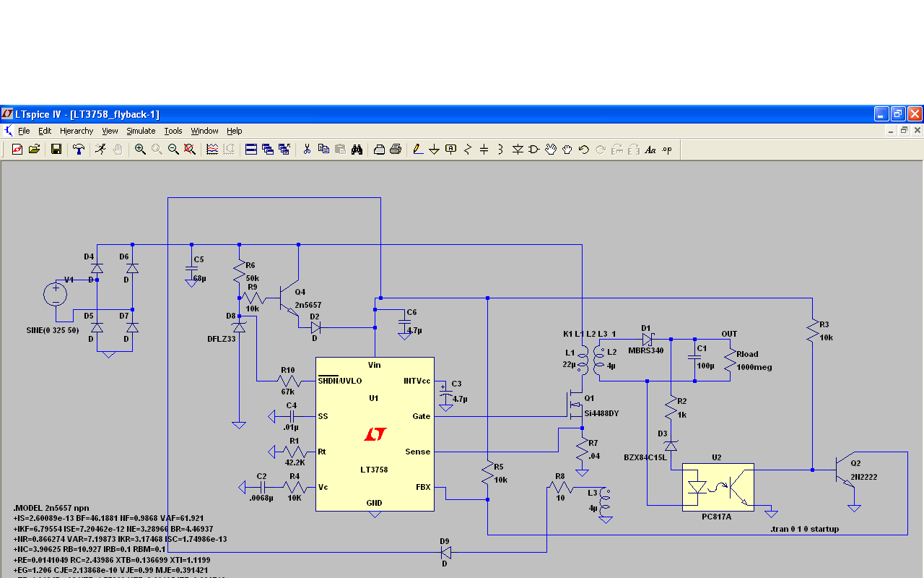Minimize the inner schematic document window
Image resolution: width=924 pixels, height=578 pixels.
(892, 130)
